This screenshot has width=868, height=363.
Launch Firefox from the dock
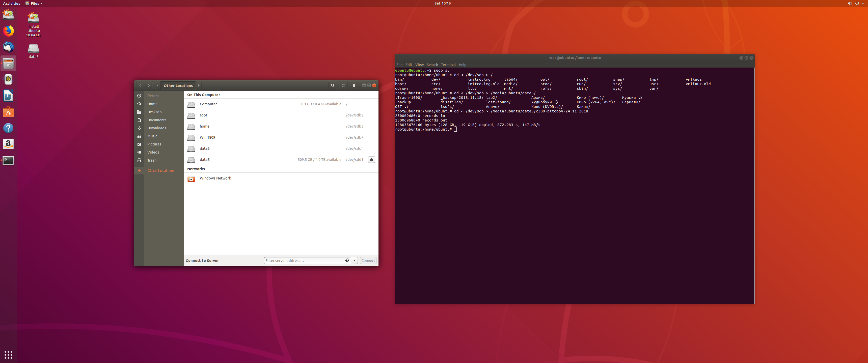8,31
